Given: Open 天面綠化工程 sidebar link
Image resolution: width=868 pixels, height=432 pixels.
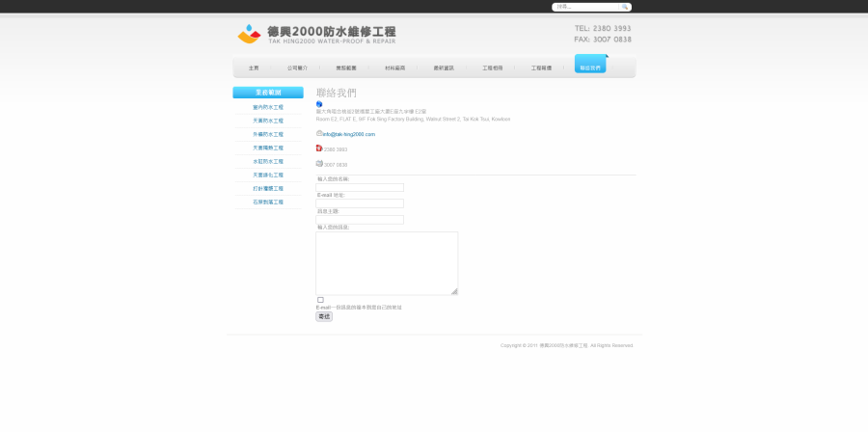Looking at the screenshot, I should [x=268, y=175].
